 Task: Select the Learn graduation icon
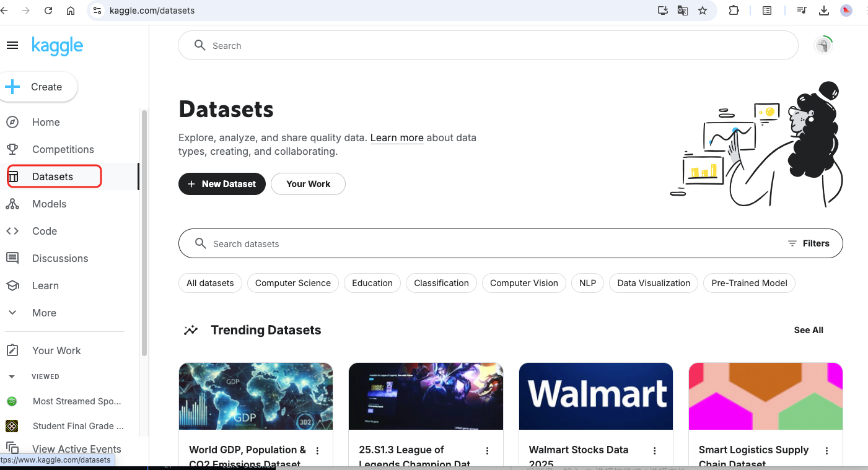click(x=13, y=285)
